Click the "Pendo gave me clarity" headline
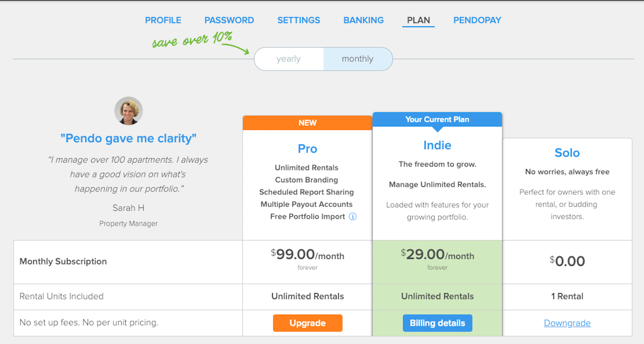 [128, 138]
